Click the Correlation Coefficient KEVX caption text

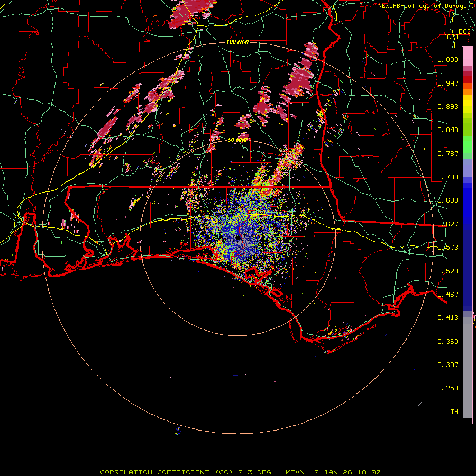(240, 472)
